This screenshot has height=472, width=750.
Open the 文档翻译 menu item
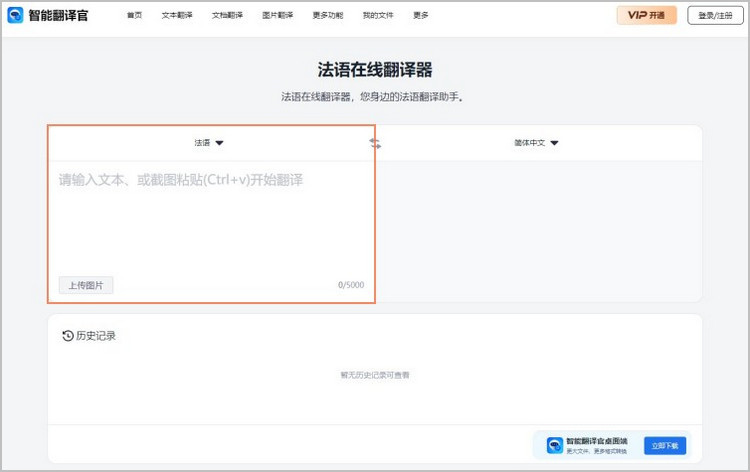(227, 15)
